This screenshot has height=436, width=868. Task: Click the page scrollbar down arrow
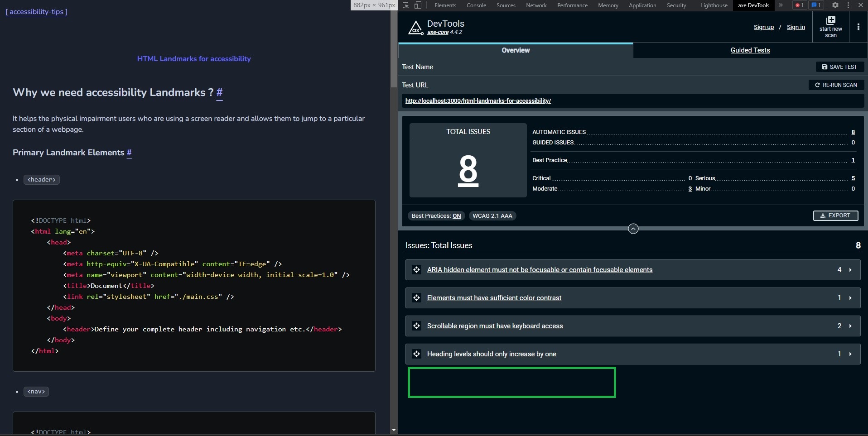394,430
